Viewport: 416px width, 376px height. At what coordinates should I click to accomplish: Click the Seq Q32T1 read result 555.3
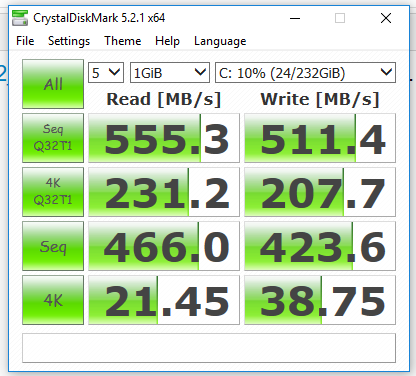point(164,138)
